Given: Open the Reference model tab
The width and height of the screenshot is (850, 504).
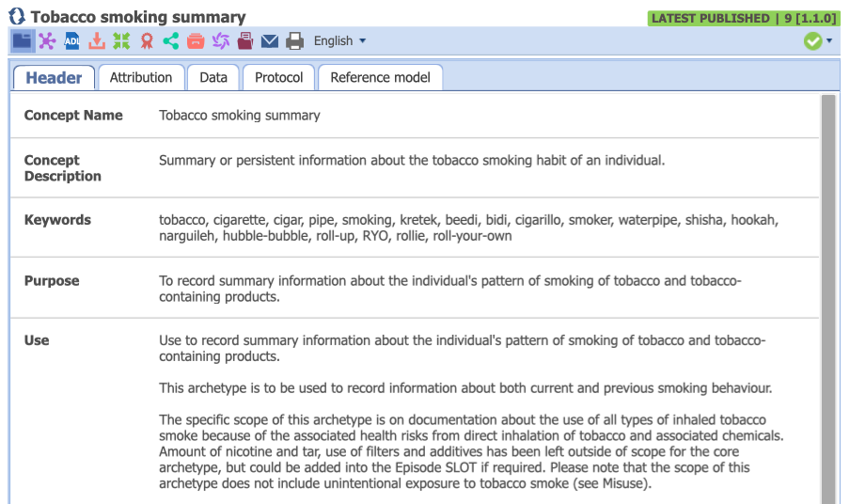Looking at the screenshot, I should pyautogui.click(x=380, y=77).
